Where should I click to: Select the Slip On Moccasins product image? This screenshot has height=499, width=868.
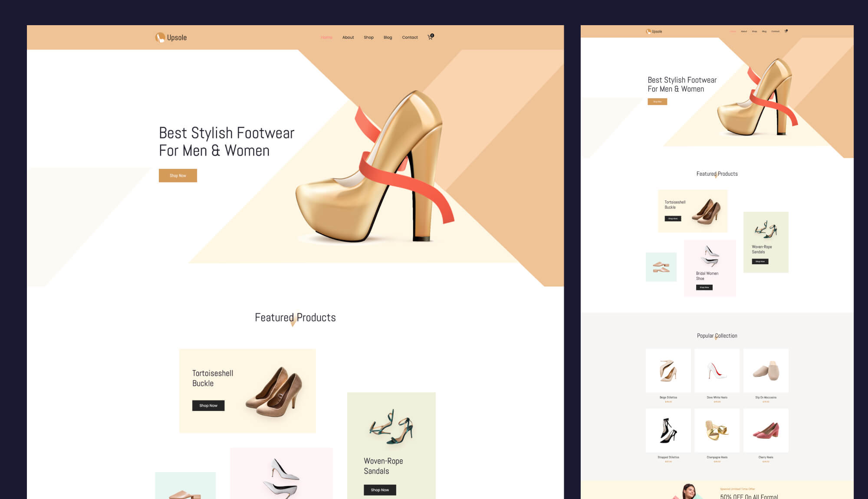(x=766, y=371)
